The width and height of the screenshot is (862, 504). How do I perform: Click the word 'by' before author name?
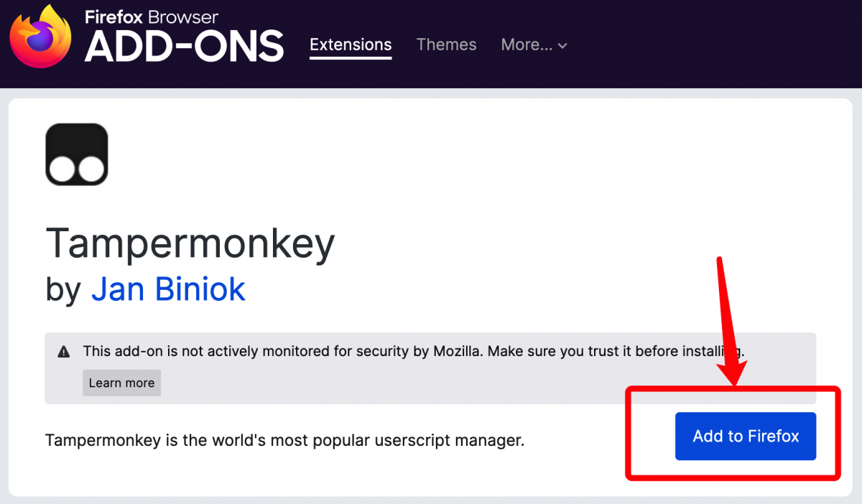click(62, 289)
